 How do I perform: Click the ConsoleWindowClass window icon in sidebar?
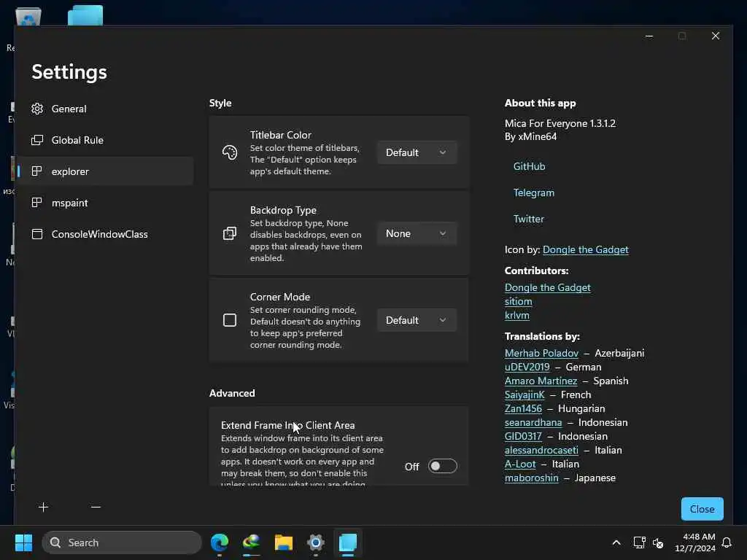36,234
